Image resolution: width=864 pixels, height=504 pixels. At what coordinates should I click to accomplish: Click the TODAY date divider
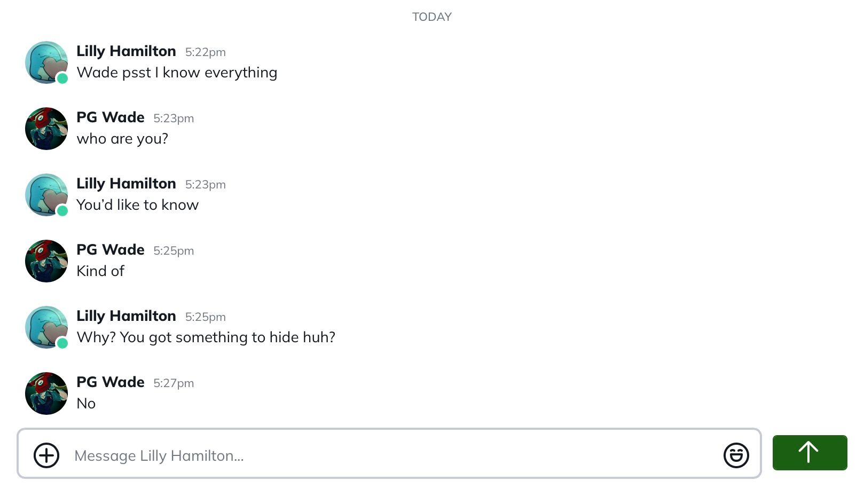[x=432, y=17]
